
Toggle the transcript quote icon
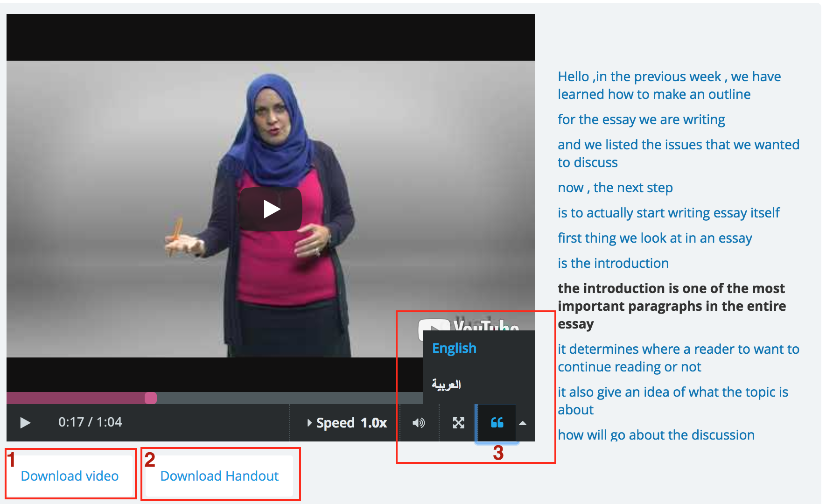[x=497, y=423]
